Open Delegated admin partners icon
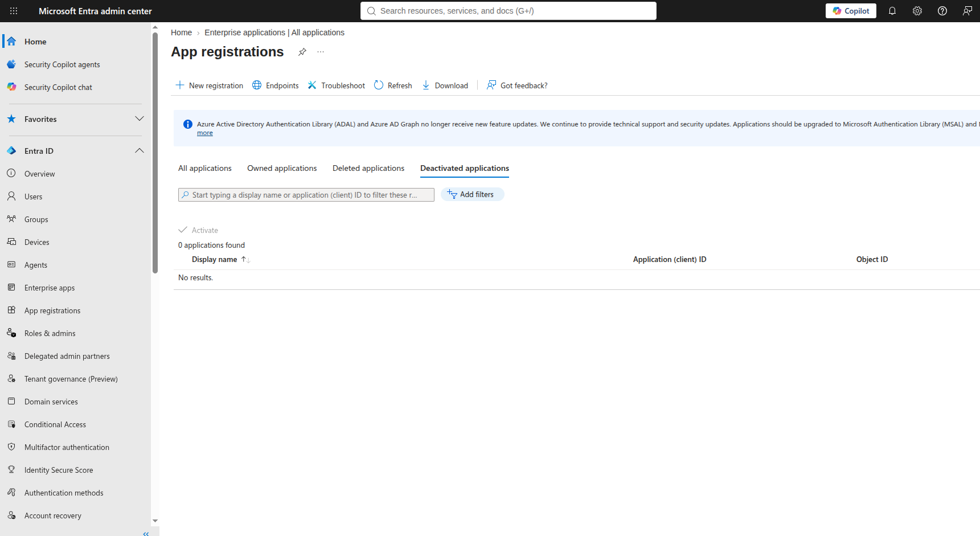This screenshot has height=536, width=980. (x=11, y=355)
